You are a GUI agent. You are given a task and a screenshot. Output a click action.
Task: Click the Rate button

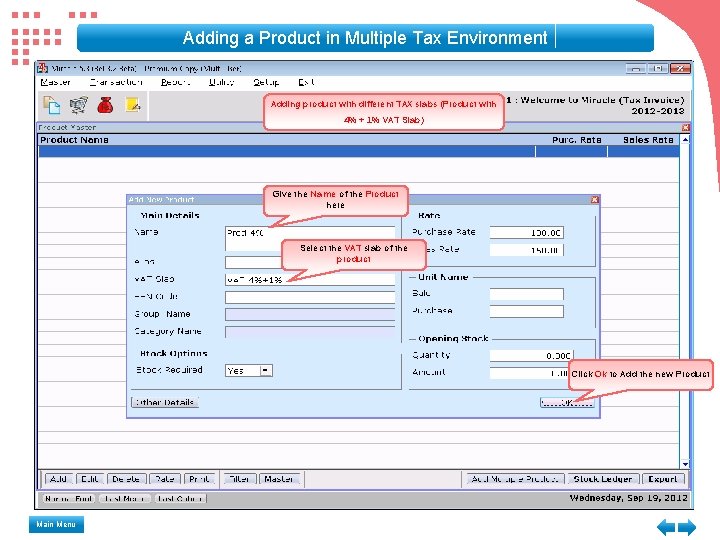pyautogui.click(x=165, y=479)
